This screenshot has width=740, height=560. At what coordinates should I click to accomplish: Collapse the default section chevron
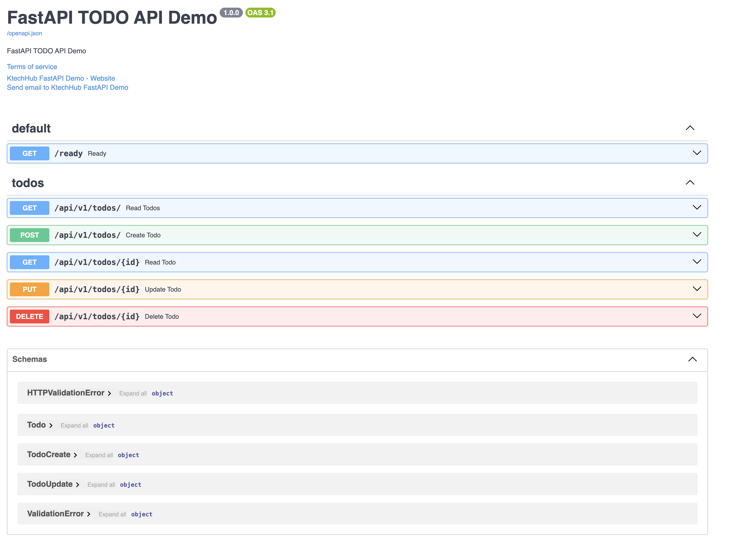coord(690,128)
